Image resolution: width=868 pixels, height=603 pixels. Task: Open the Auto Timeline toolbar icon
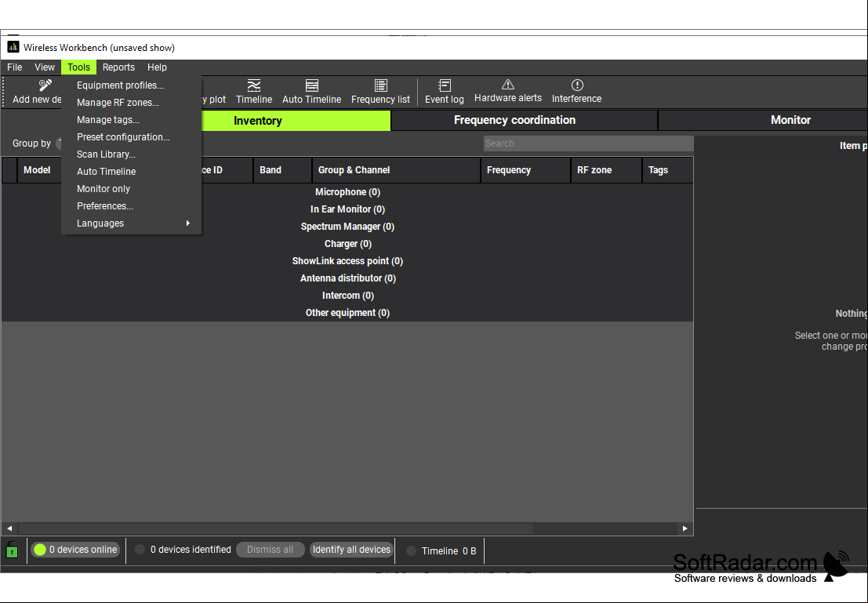pos(312,85)
